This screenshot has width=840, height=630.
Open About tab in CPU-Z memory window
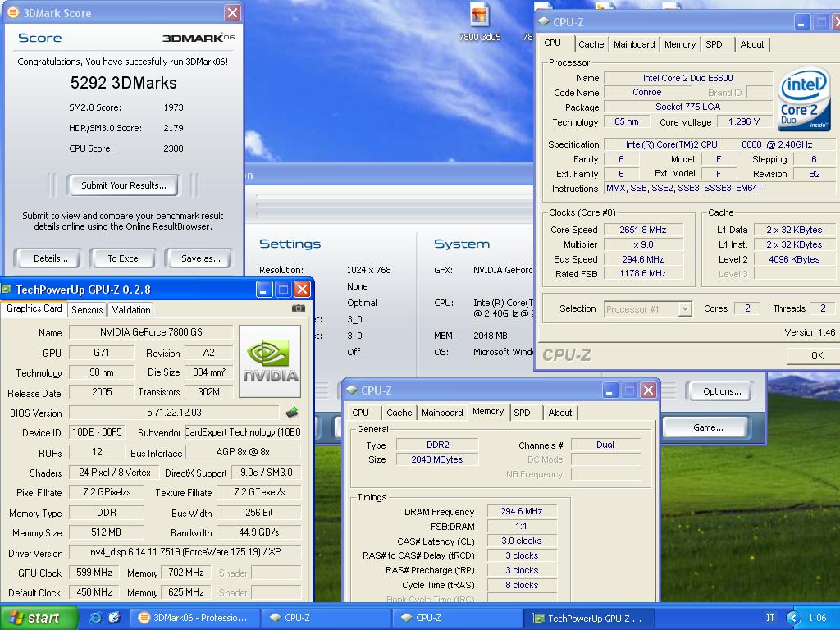click(x=559, y=413)
